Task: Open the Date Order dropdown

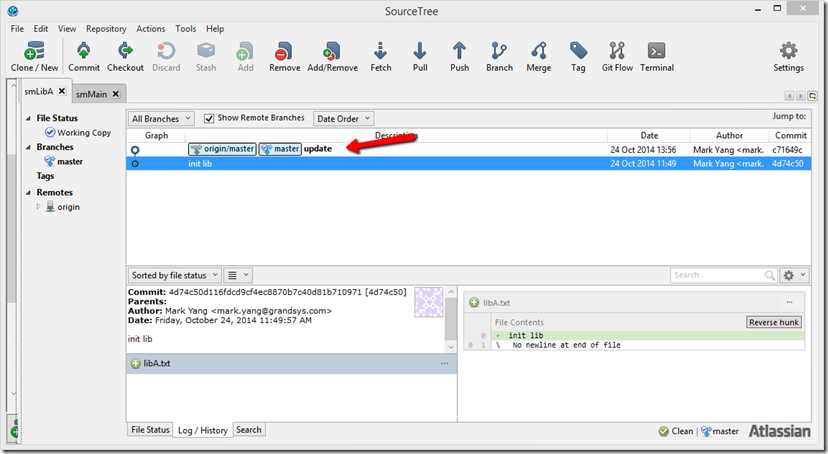Action: pos(343,119)
